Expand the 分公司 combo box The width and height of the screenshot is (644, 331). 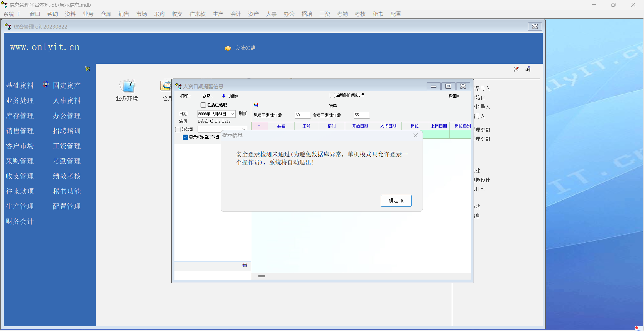tap(244, 129)
